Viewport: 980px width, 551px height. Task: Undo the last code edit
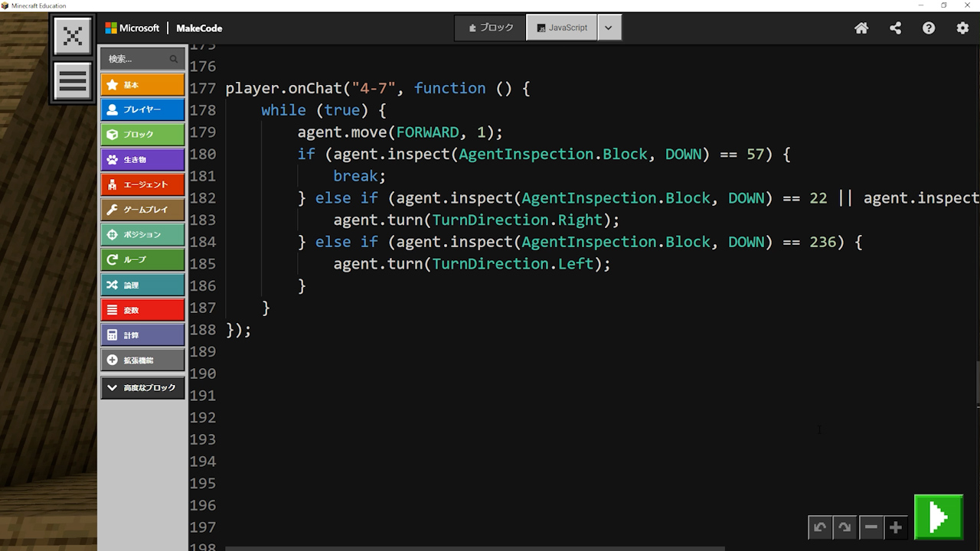click(820, 527)
